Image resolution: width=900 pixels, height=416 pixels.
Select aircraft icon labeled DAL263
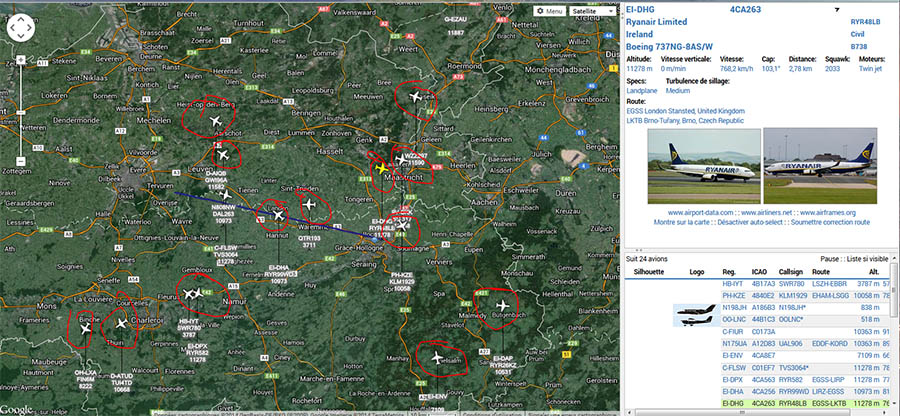[x=227, y=195]
